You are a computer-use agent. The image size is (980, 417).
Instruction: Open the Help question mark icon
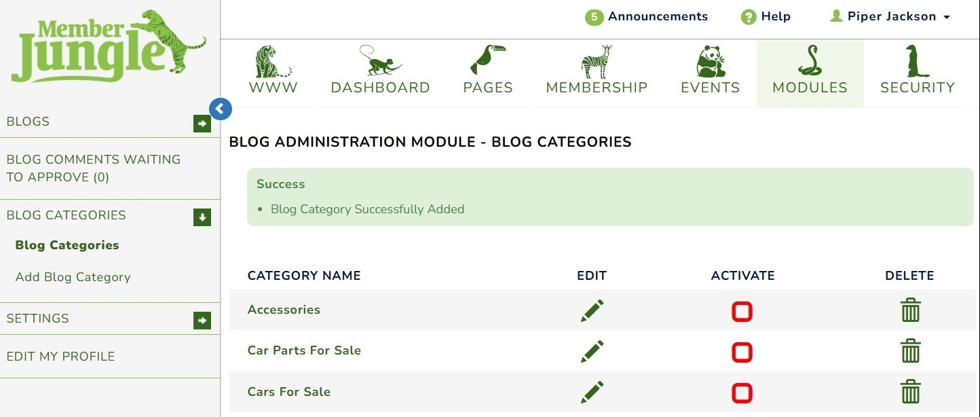tap(749, 17)
